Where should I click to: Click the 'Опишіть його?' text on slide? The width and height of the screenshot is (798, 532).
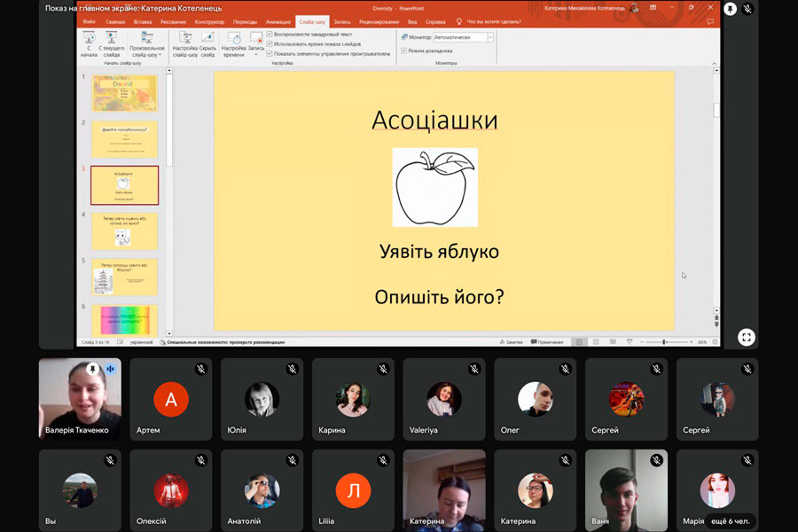pyautogui.click(x=439, y=297)
